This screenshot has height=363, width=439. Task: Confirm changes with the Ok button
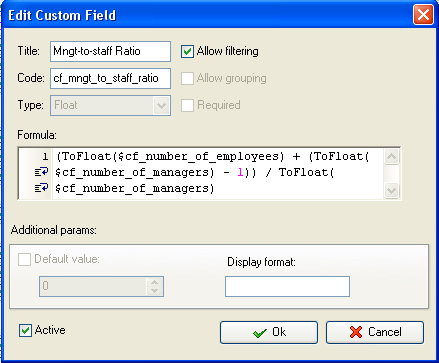269,332
